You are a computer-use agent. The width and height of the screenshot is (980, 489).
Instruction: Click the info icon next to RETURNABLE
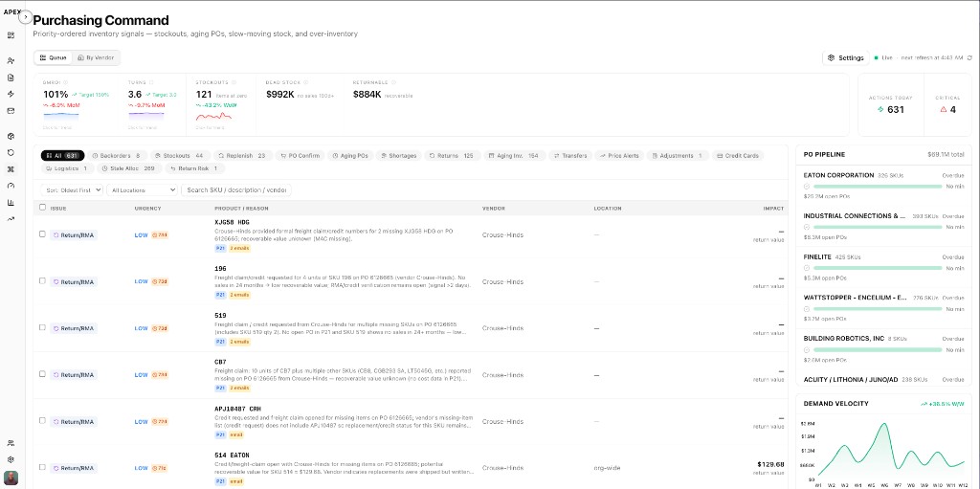[x=393, y=82]
